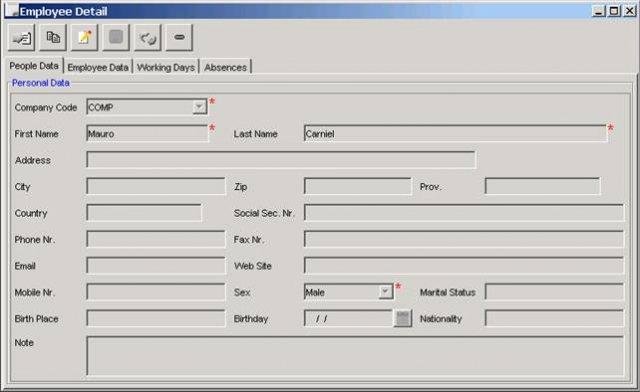Click inside the Note text area
640x392 pixels.
coord(355,356)
